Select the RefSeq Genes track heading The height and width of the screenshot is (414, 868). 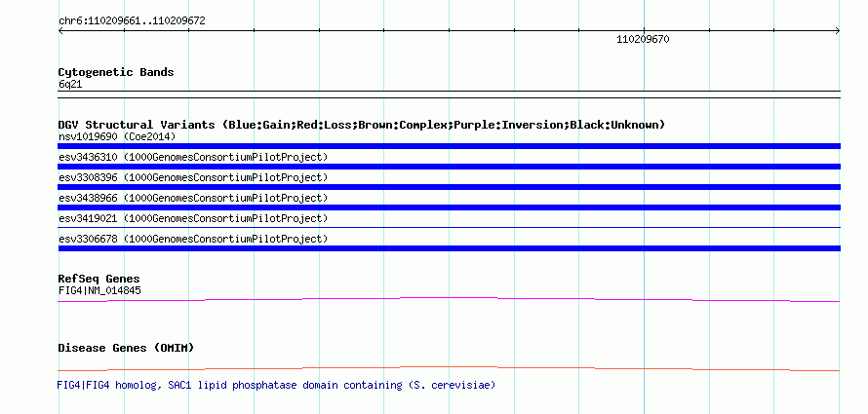[99, 279]
